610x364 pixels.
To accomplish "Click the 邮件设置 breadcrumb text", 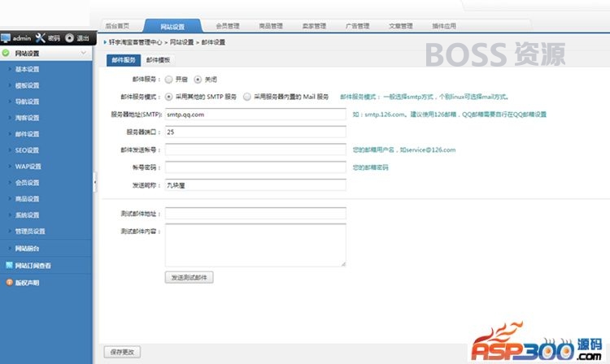I will click(x=213, y=42).
